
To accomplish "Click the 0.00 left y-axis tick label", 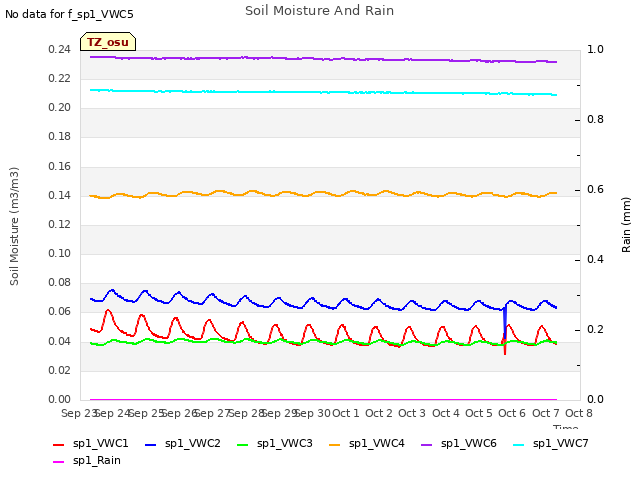I will pos(60,399).
